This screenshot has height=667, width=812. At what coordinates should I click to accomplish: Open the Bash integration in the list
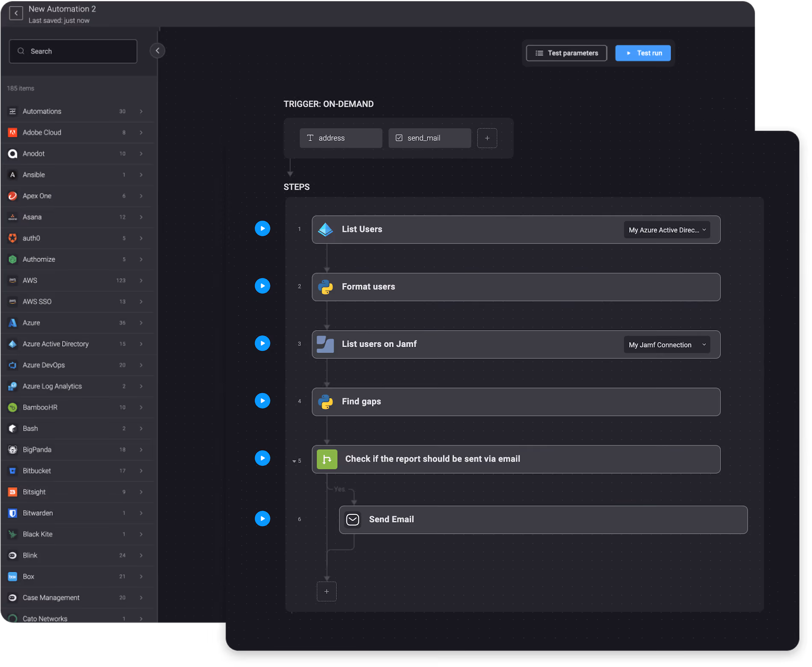click(x=78, y=429)
